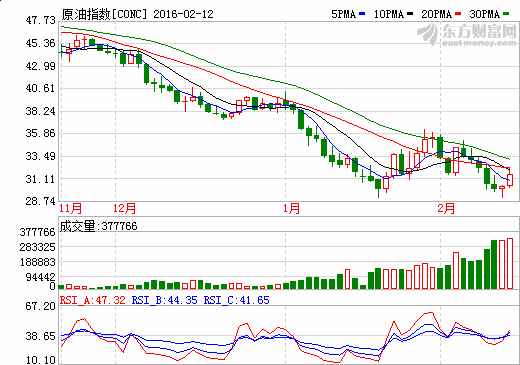Click the red 20PMA legend marker
The height and width of the screenshot is (365, 520).
[x=458, y=14]
